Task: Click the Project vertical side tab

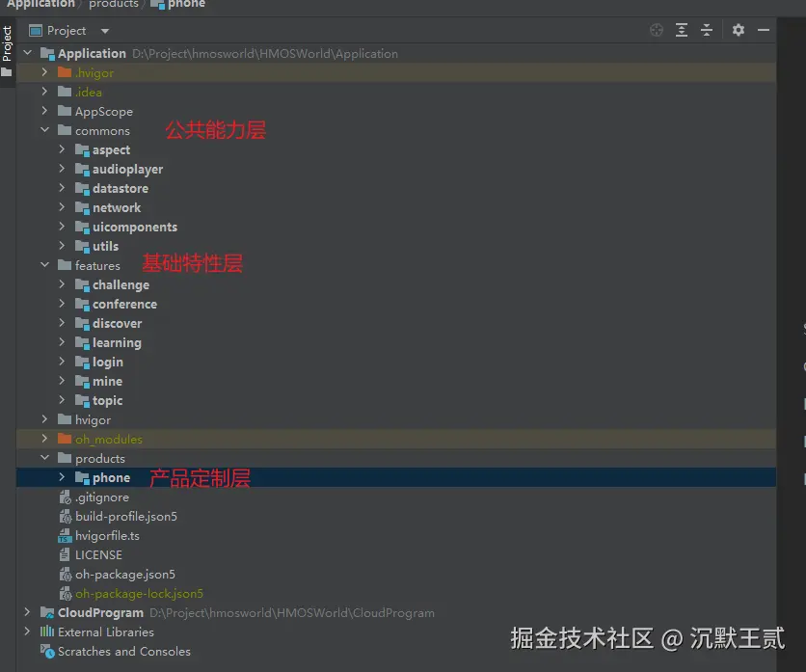Action: tap(7, 43)
